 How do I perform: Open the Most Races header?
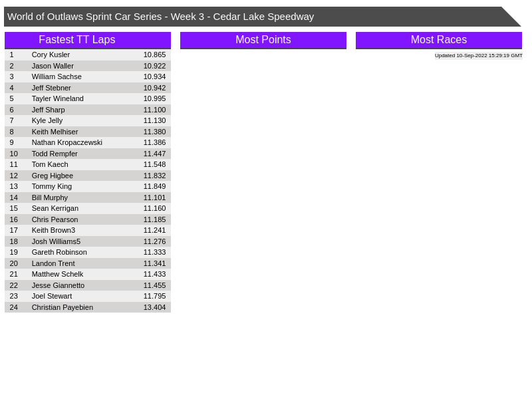[x=438, y=40]
